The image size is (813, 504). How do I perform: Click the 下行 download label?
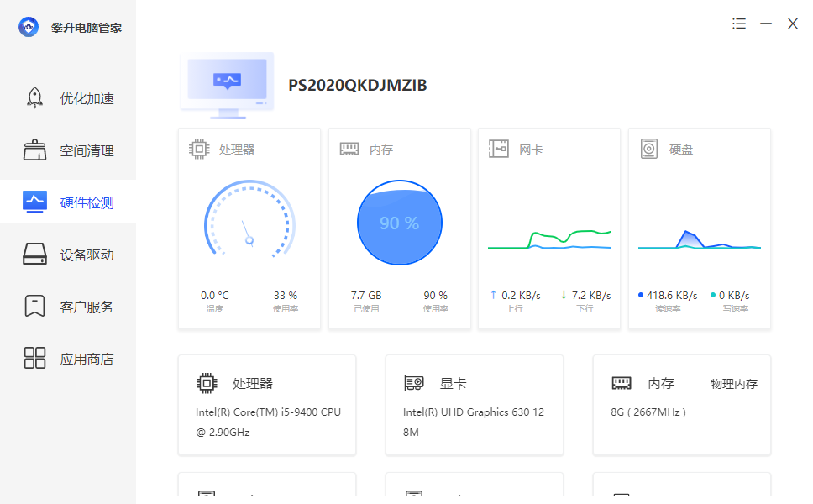click(x=585, y=309)
